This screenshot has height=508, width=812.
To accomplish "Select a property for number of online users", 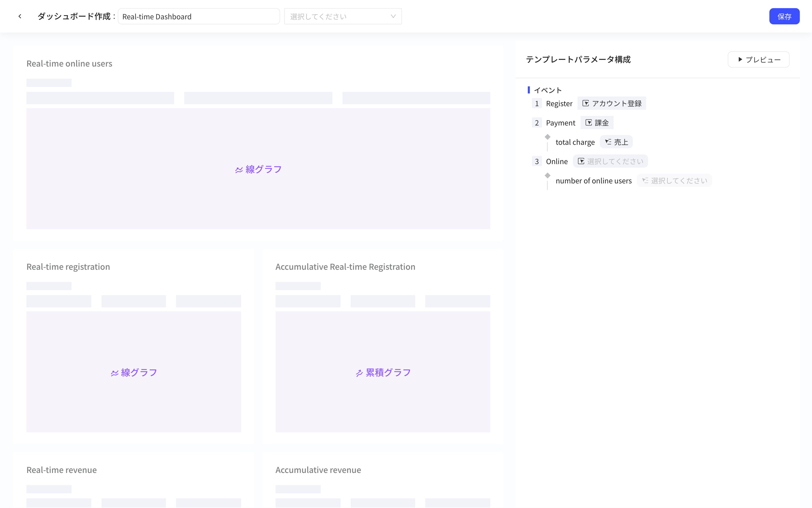I will (x=674, y=180).
